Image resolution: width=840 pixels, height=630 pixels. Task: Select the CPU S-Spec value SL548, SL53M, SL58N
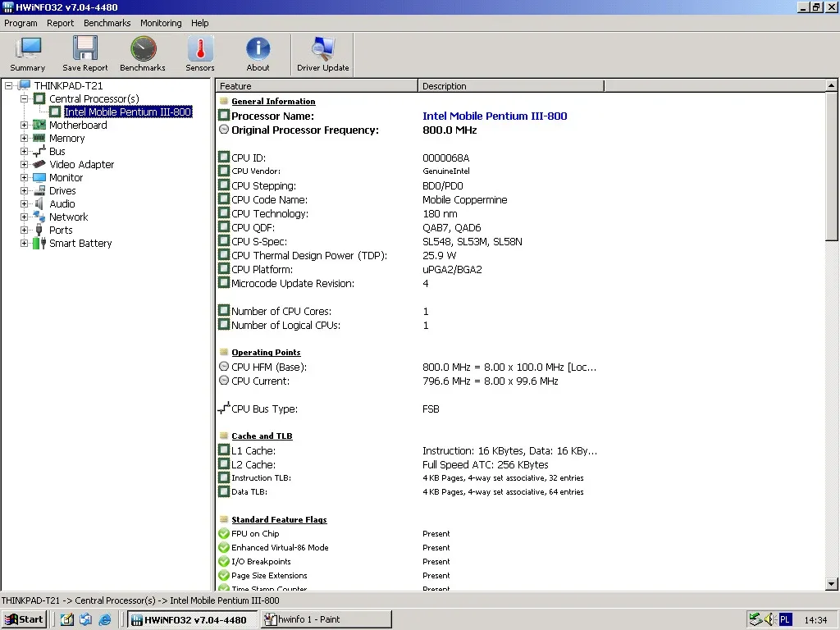(472, 242)
